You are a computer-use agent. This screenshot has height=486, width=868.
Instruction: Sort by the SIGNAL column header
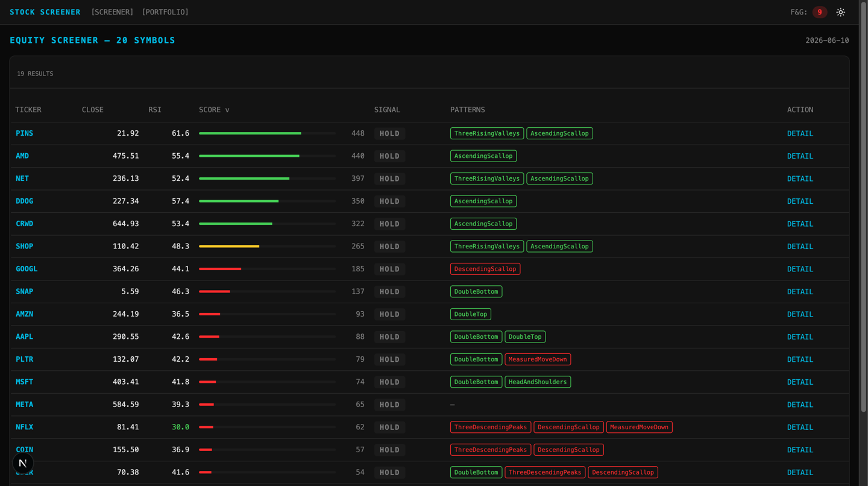387,110
